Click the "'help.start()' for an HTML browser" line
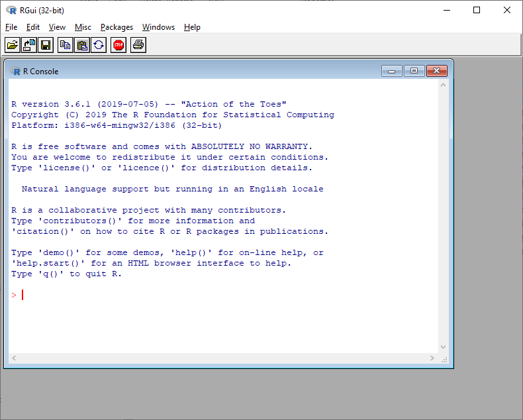 151,264
